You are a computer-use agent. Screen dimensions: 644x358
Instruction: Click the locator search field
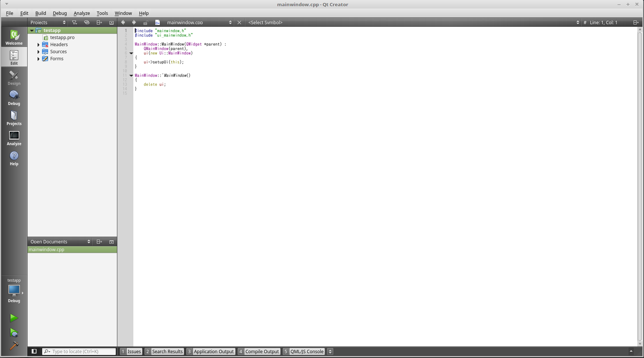[79, 351]
